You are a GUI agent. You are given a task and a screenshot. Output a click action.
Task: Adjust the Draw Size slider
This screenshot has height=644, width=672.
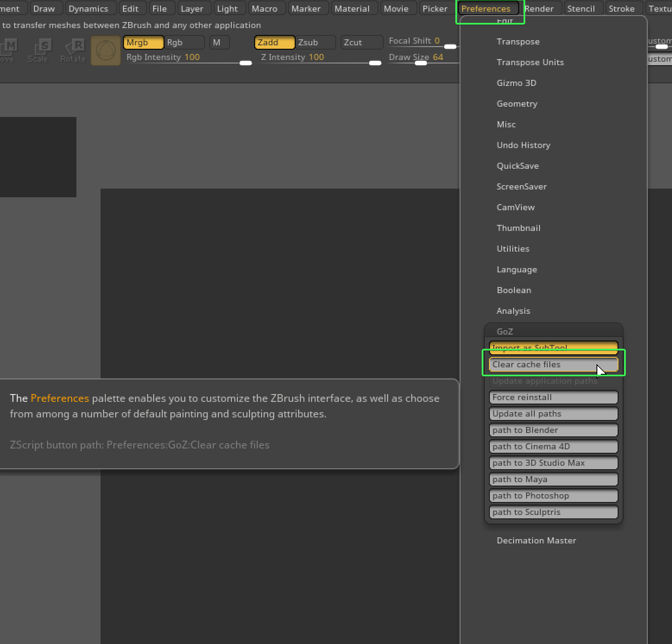click(x=420, y=63)
